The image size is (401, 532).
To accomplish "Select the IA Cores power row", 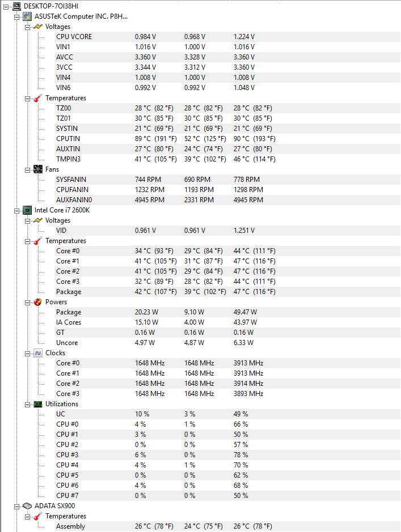I will [x=228, y=322].
